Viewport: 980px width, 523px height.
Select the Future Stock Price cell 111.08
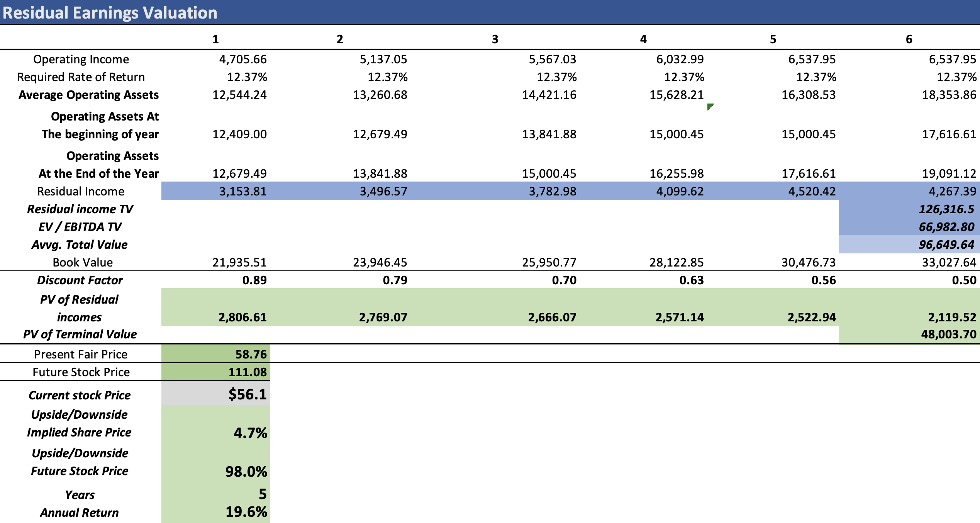[x=248, y=372]
